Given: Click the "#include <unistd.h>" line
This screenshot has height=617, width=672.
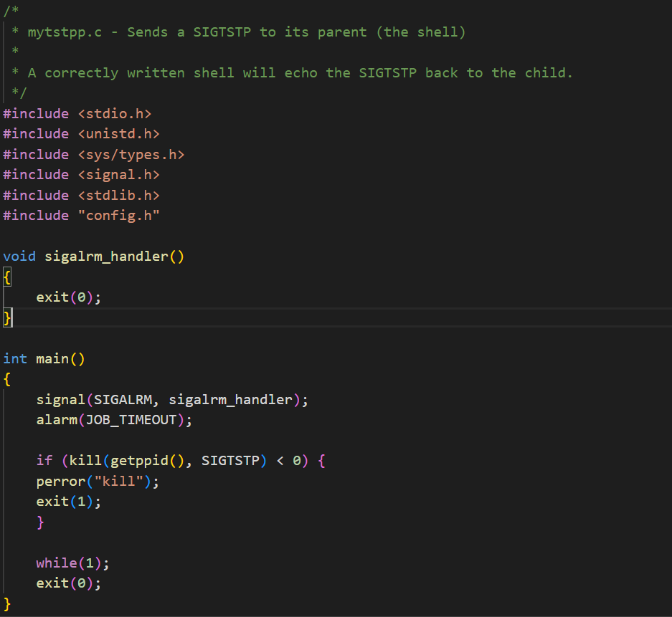Looking at the screenshot, I should point(82,134).
